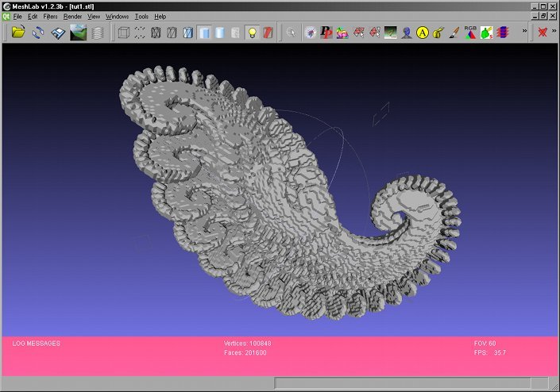Open the Render menu
Image resolution: width=560 pixels, height=392 pixels.
tap(72, 16)
